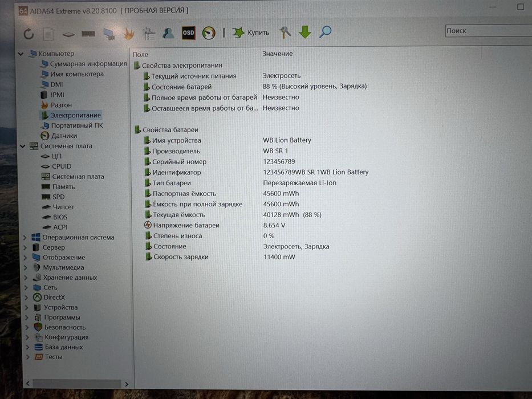Expand the Отображение node
532x399 pixels.
(x=26, y=258)
